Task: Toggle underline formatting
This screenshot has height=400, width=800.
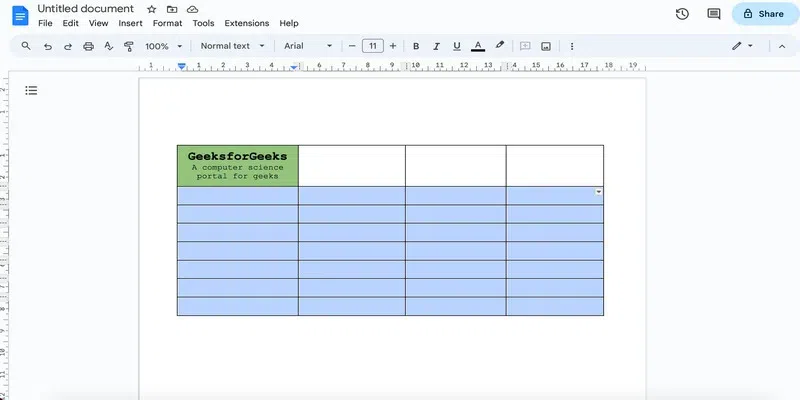Action: pos(457,46)
